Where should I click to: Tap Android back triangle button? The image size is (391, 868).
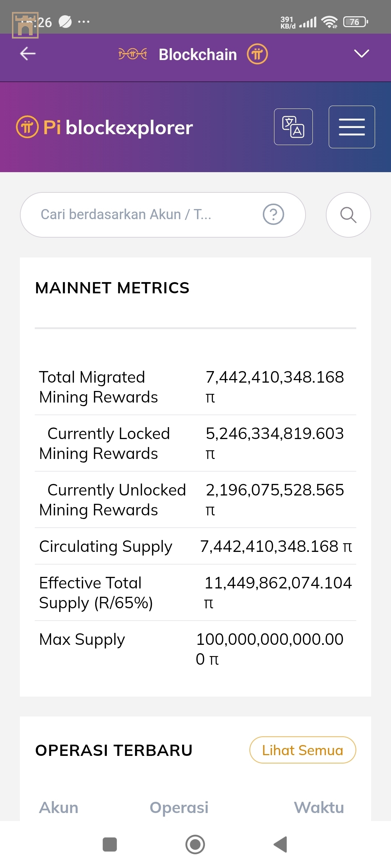(x=281, y=844)
